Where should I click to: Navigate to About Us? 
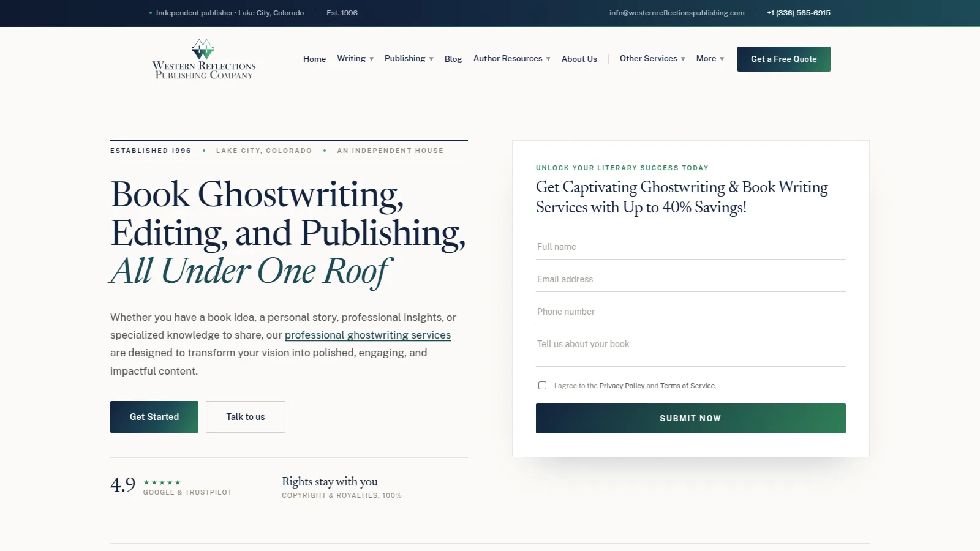click(x=579, y=59)
